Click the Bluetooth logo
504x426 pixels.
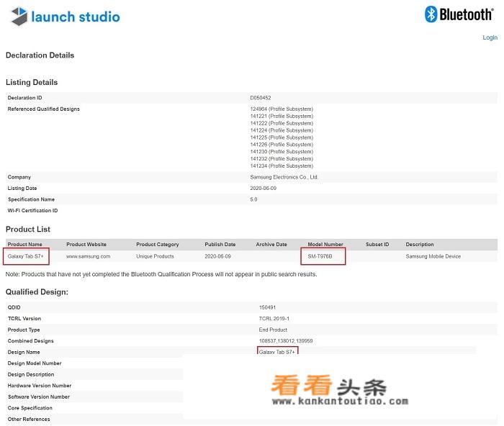tap(459, 14)
